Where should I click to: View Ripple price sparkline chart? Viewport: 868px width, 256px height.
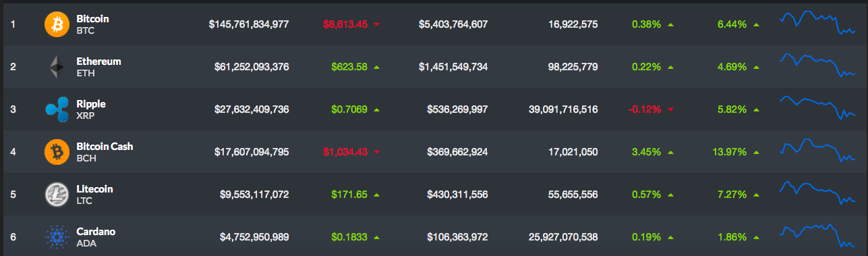(x=817, y=108)
